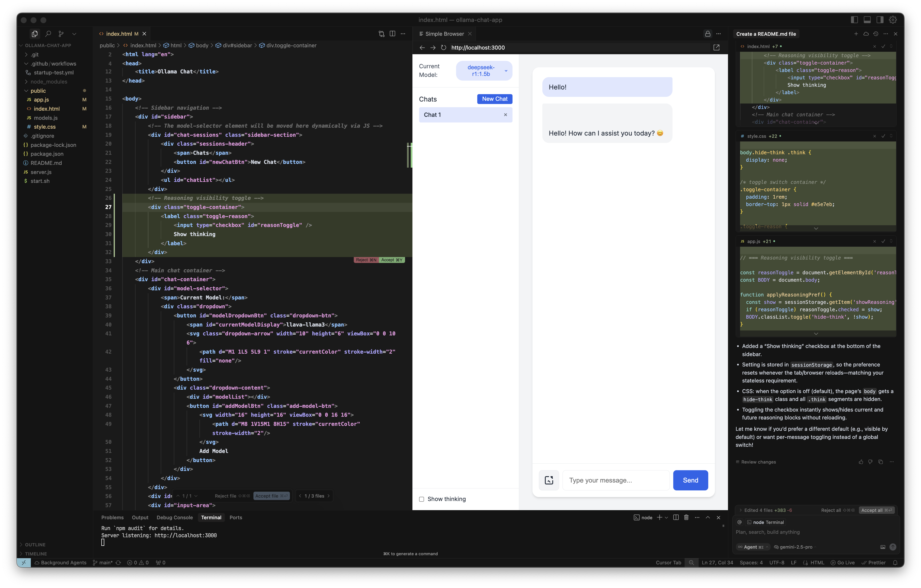Toggle the bottom panel layout icon

pos(867,19)
